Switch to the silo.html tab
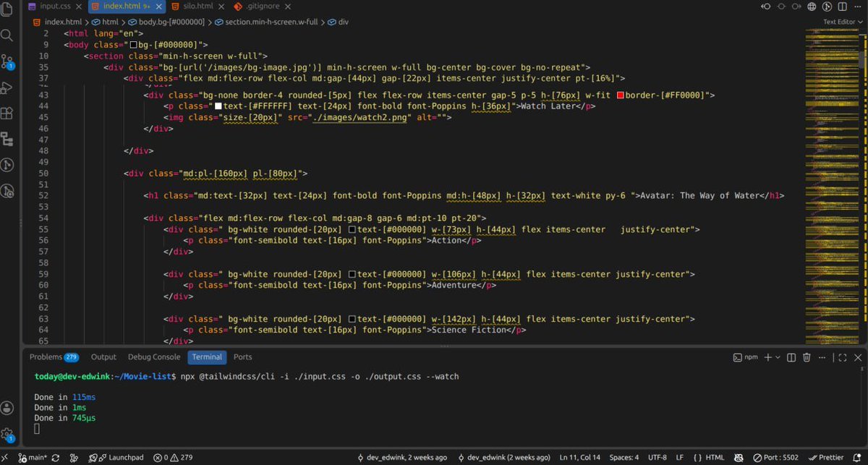The height and width of the screenshot is (465, 868). pos(199,6)
